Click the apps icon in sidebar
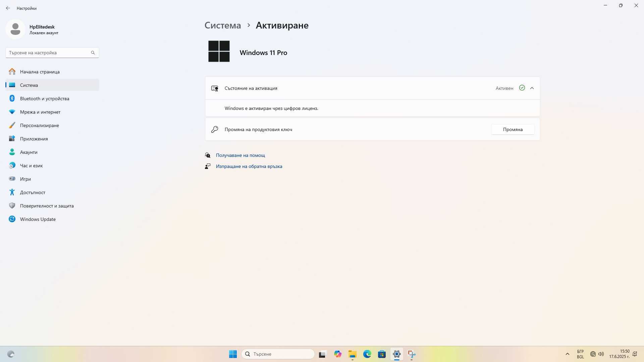Viewport: 644px width, 362px height. tap(12, 138)
